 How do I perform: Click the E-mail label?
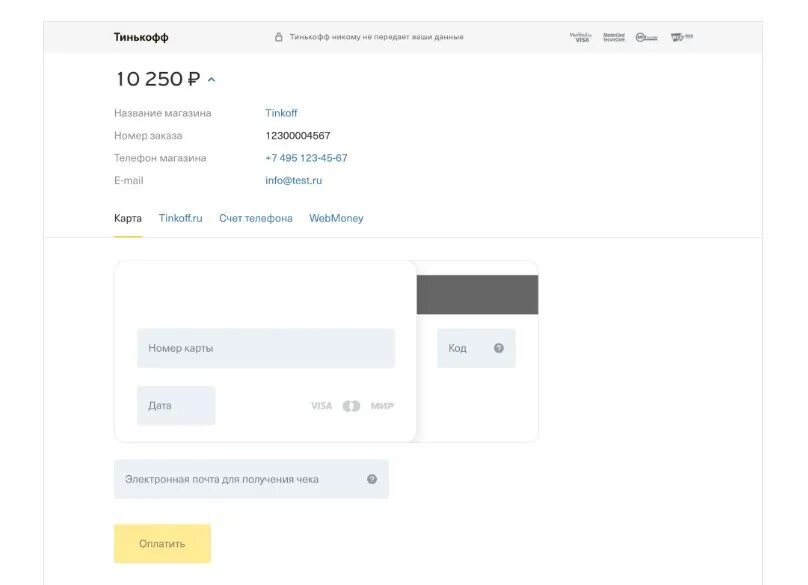129,180
